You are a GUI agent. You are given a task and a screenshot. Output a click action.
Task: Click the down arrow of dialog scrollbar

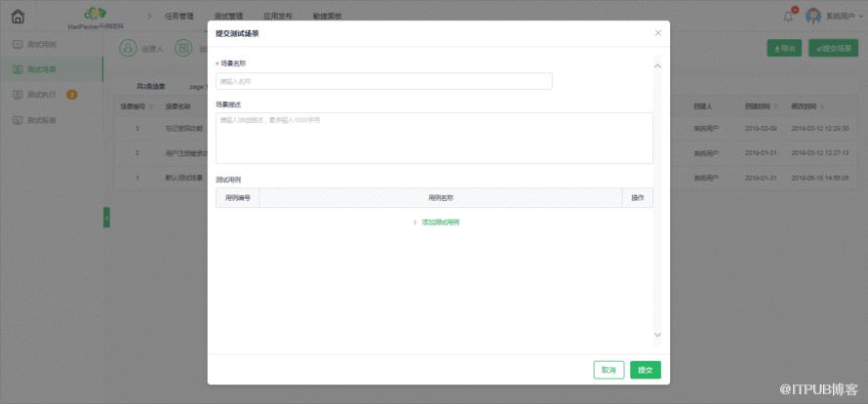(x=657, y=335)
